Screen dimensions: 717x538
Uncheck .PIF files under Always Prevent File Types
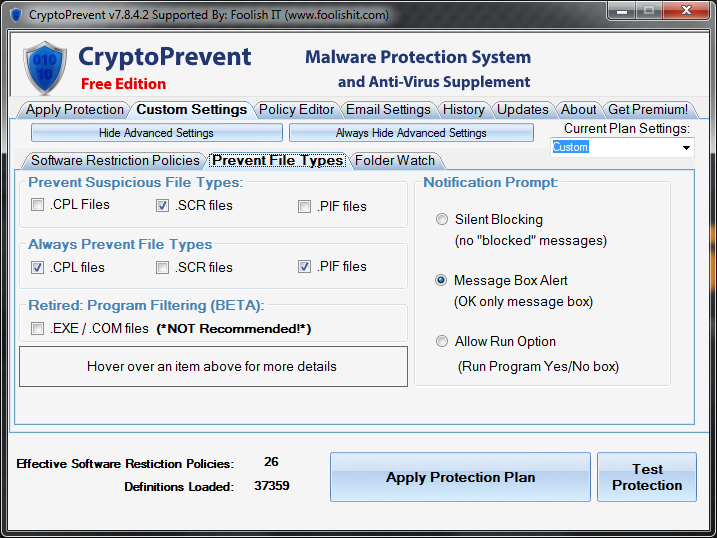(305, 266)
